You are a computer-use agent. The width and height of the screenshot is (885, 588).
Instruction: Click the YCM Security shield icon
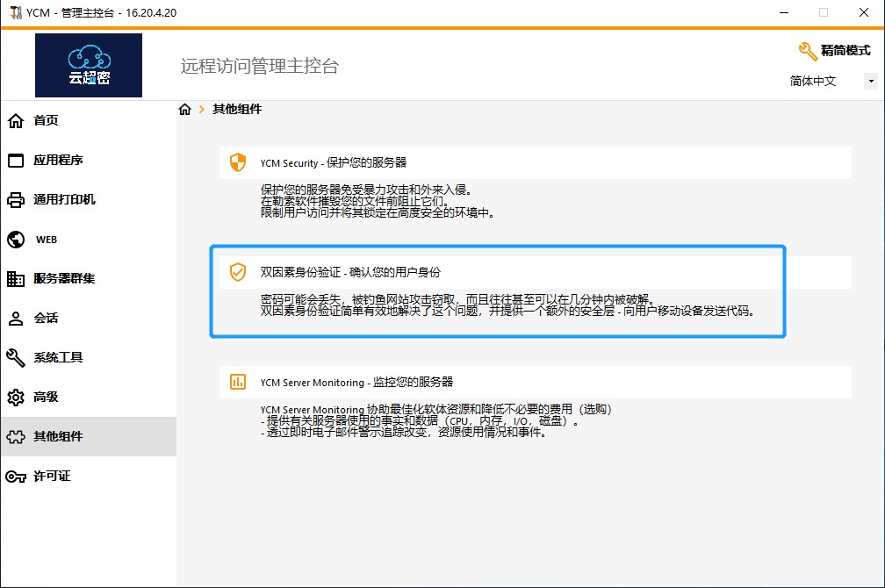tap(238, 162)
